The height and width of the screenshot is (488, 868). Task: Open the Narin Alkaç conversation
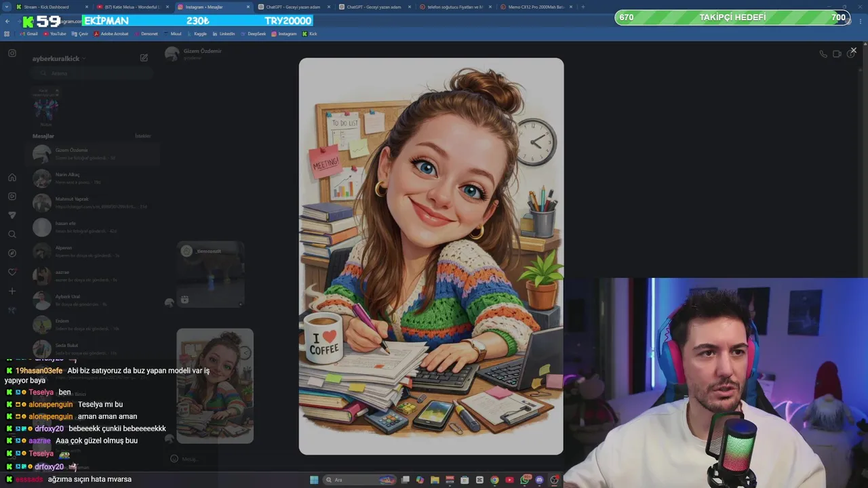point(92,178)
